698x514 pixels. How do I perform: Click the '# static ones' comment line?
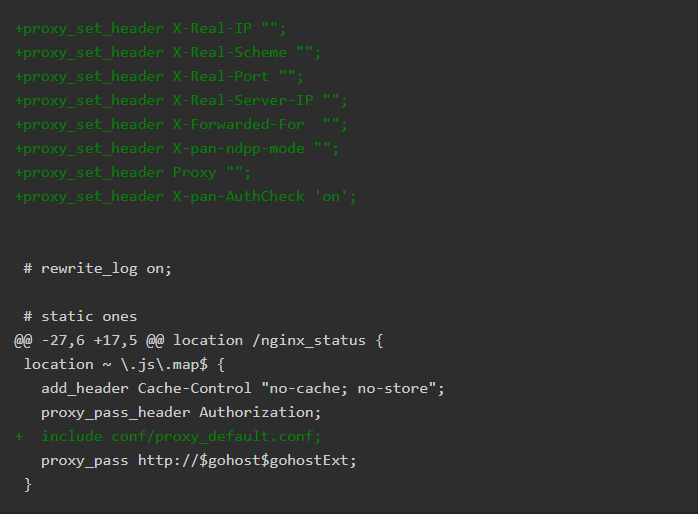tap(81, 316)
